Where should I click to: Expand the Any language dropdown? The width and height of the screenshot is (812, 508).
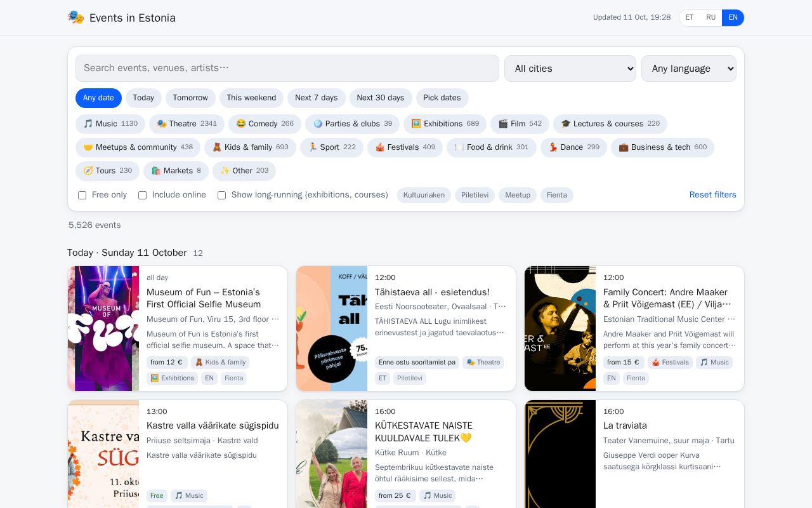[688, 69]
